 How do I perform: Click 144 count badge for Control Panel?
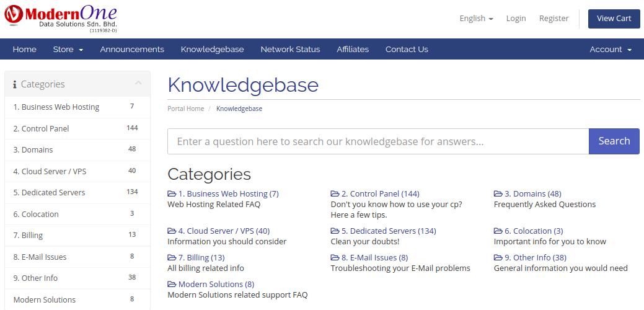(x=132, y=128)
